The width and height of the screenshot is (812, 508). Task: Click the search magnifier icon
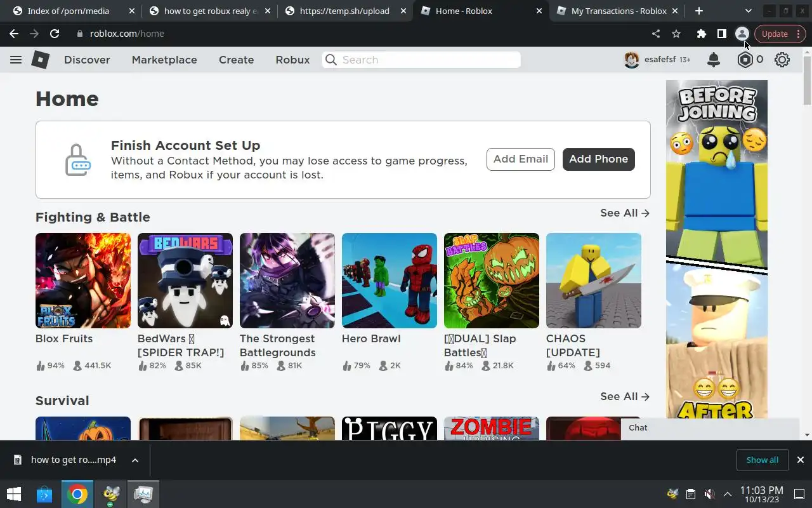click(x=331, y=60)
